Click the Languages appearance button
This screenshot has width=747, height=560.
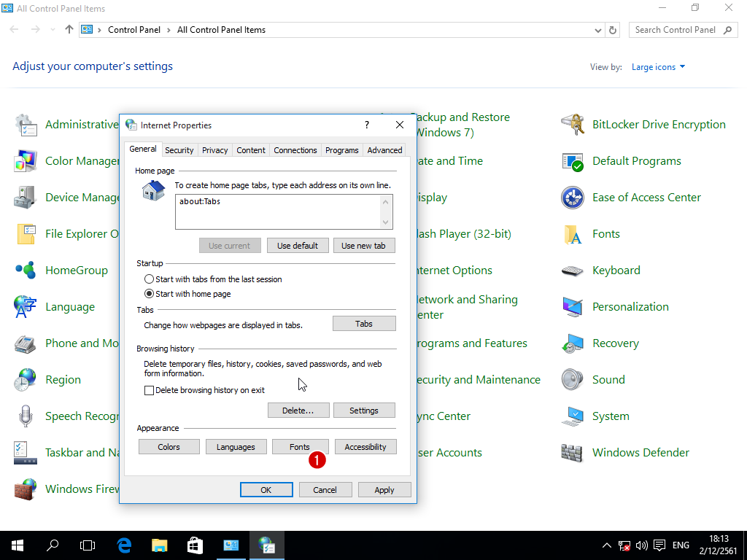(x=236, y=447)
